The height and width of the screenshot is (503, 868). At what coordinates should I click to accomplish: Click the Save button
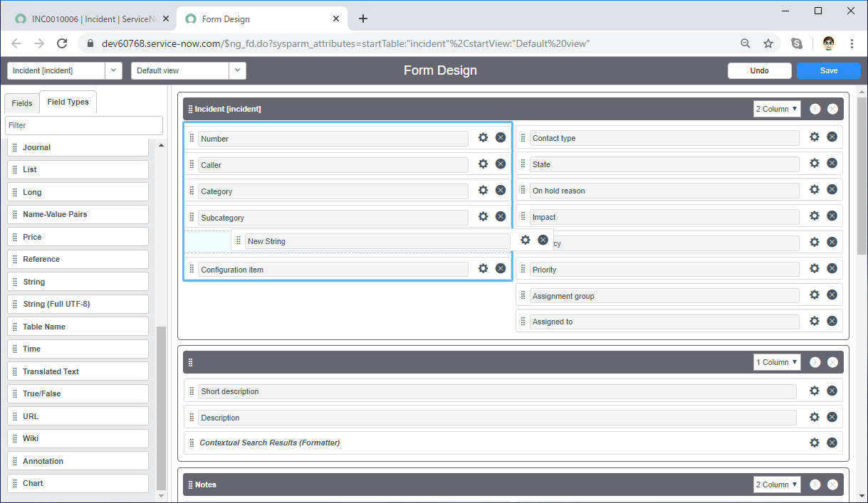point(829,70)
